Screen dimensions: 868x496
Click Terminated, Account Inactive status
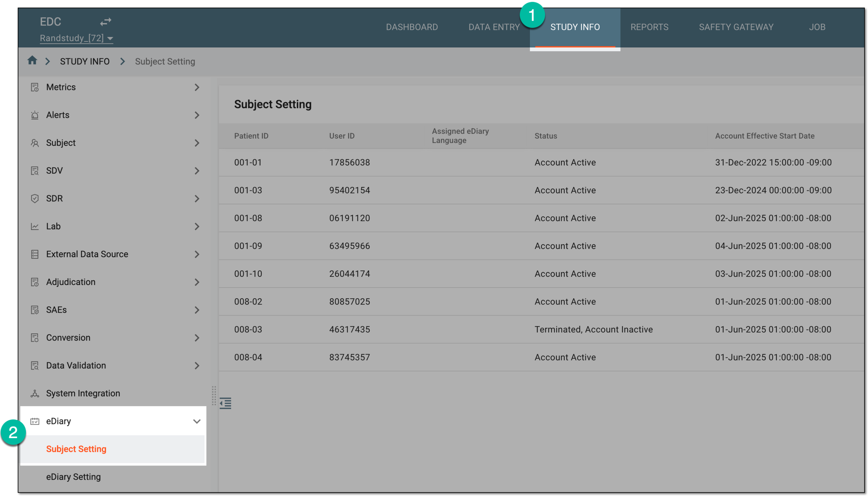point(593,329)
